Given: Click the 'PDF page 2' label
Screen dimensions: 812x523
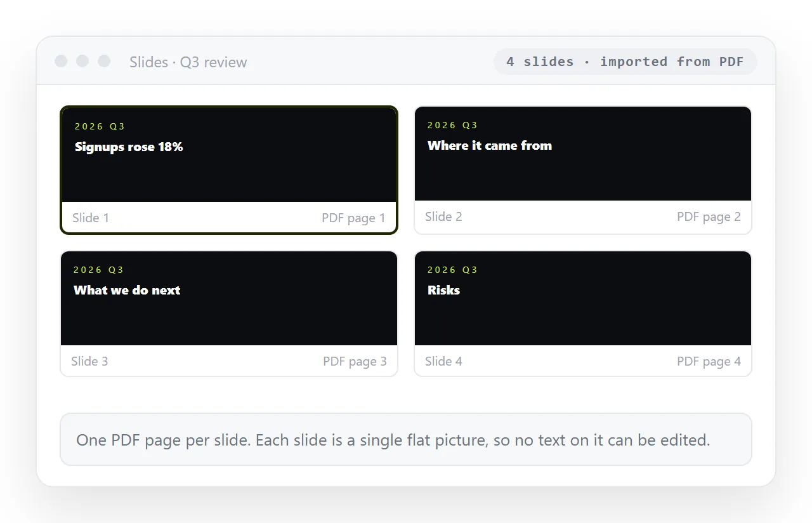Looking at the screenshot, I should coord(709,216).
